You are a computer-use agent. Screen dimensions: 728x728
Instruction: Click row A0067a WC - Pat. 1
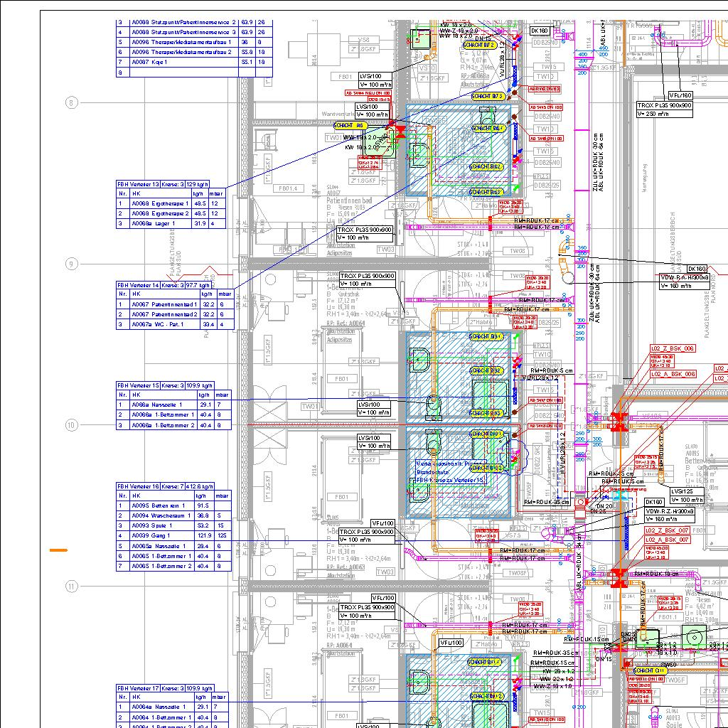(x=175, y=324)
